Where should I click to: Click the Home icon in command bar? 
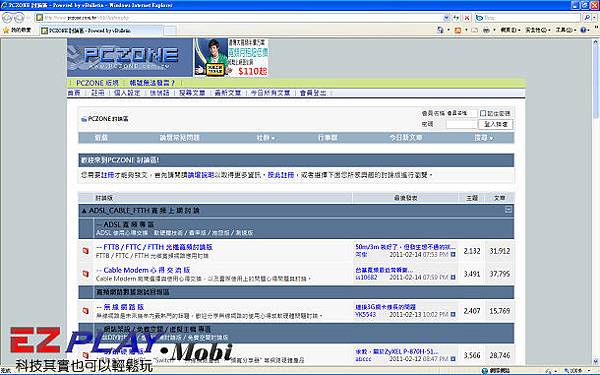coord(440,30)
